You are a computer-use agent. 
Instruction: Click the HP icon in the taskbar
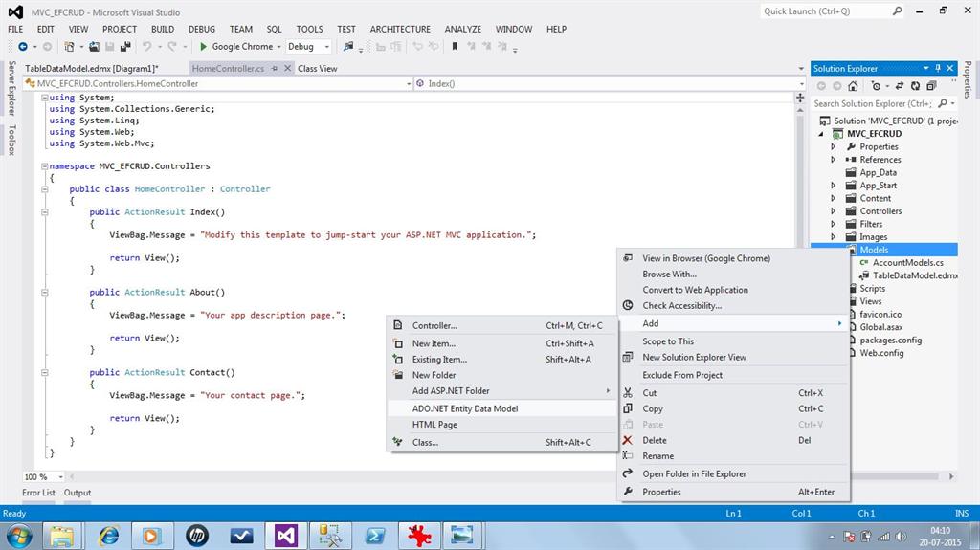point(197,536)
